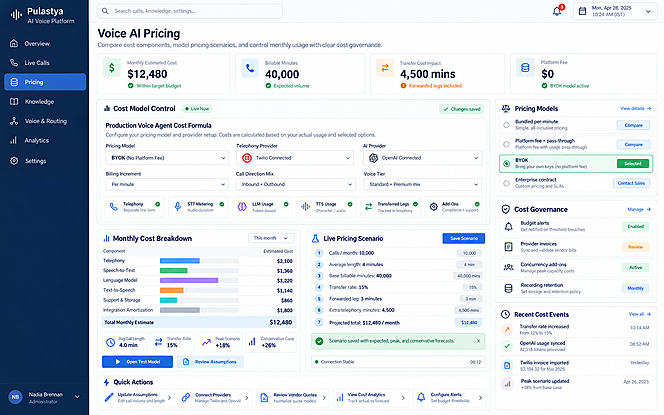Open the Call Direction Mix dropdown
The image size is (664, 415).
pyautogui.click(x=295, y=185)
